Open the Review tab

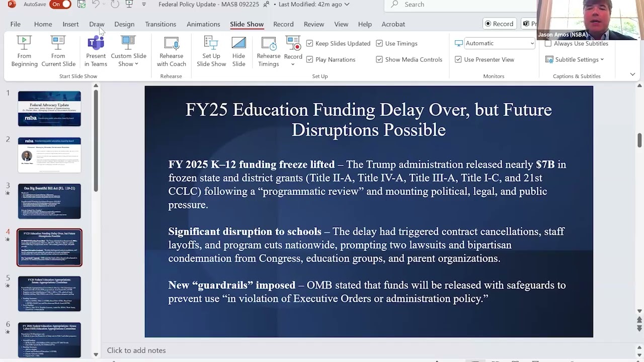[314, 24]
